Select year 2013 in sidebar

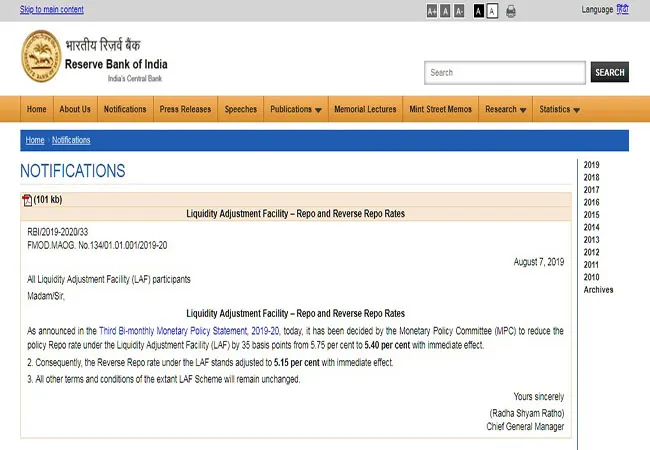coord(592,240)
